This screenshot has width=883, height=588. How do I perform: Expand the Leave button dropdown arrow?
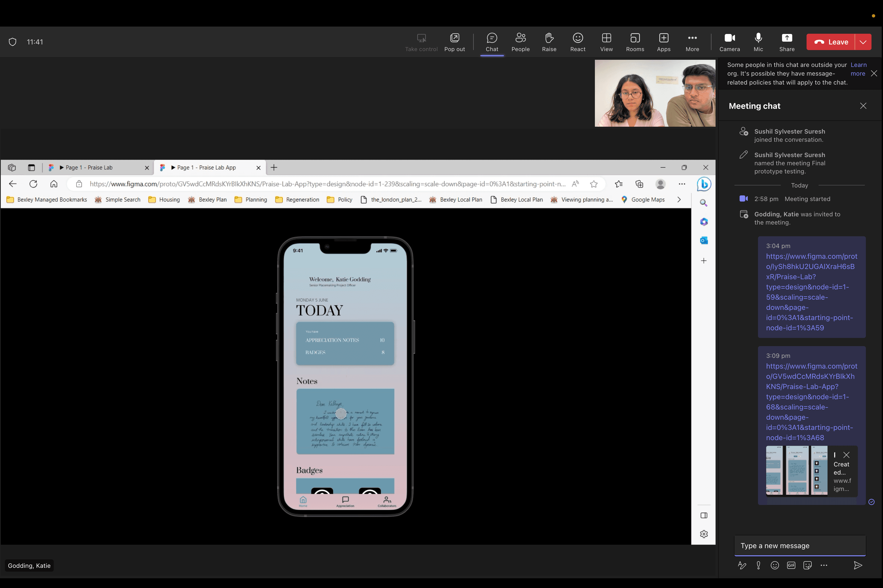coord(863,42)
